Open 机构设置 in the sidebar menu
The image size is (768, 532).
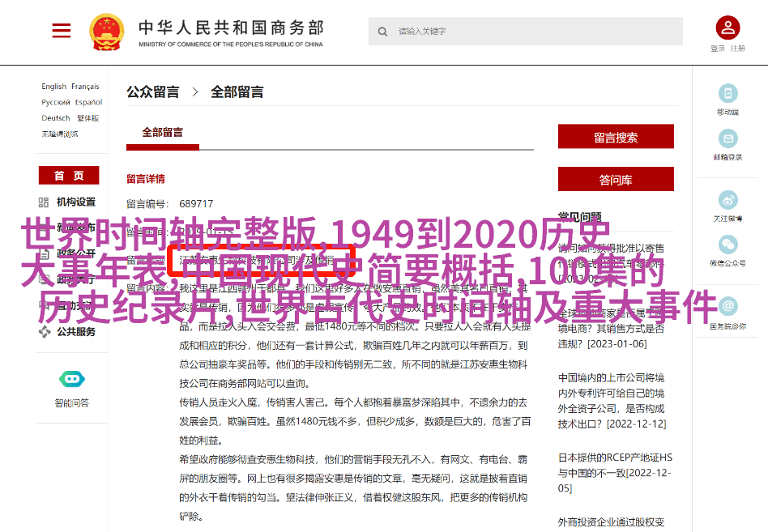point(75,202)
